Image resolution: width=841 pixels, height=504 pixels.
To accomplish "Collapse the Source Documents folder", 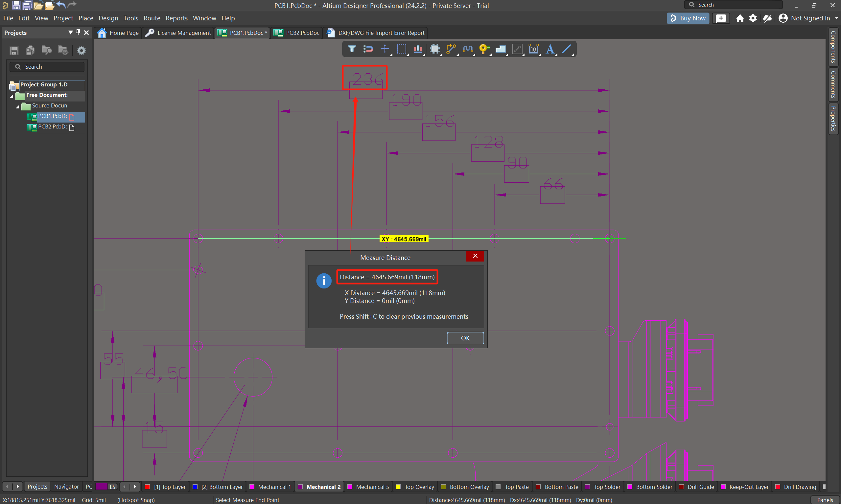I will (18, 106).
